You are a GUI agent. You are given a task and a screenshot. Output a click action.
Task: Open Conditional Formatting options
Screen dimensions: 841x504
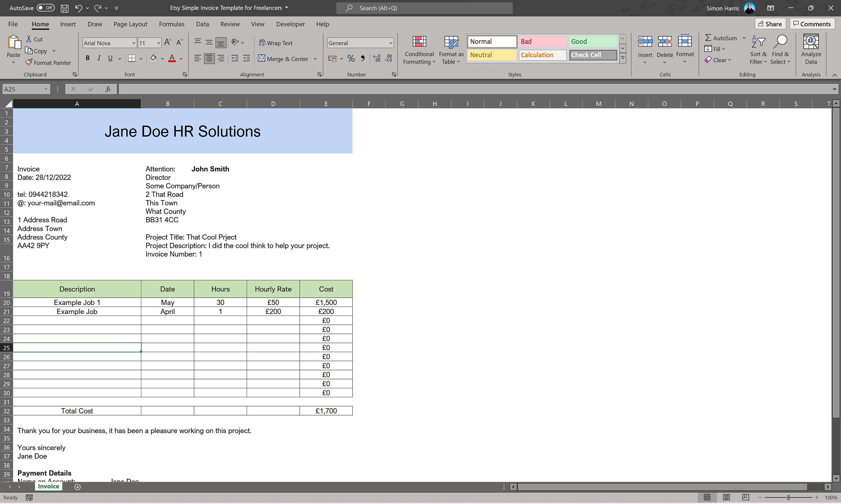pos(419,50)
